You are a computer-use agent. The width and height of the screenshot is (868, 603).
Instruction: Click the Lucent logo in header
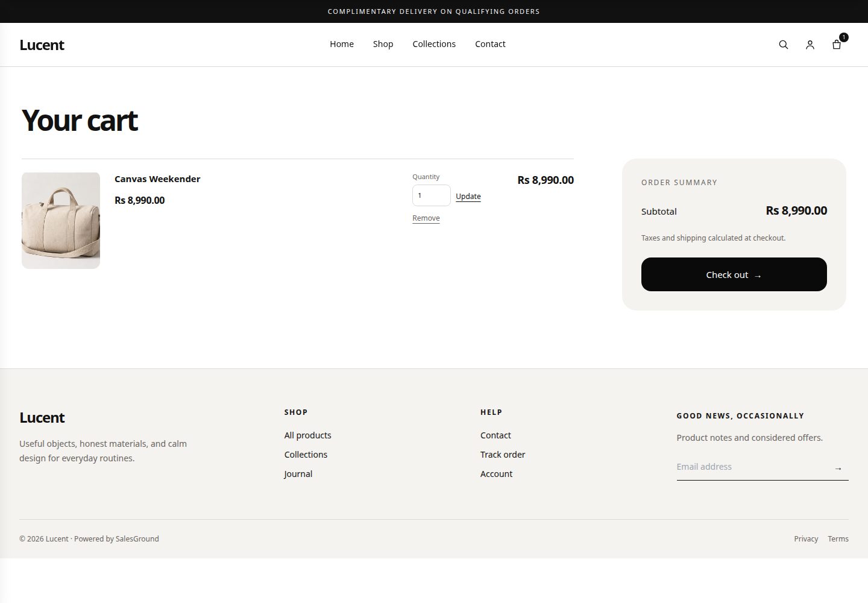[42, 45]
